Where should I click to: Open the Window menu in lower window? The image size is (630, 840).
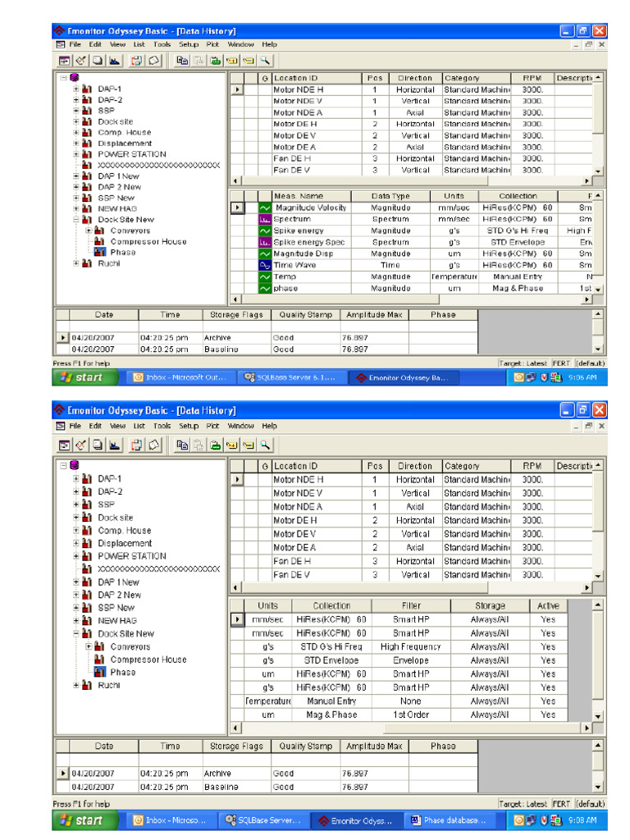click(240, 426)
